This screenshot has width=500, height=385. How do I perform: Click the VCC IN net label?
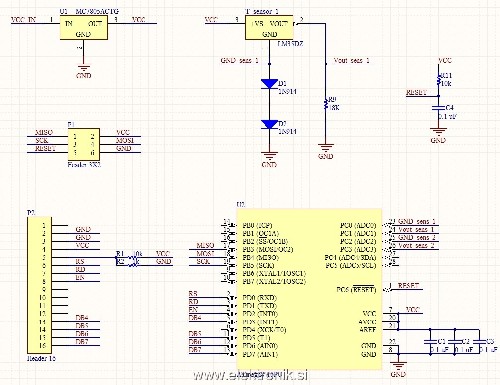tap(23, 20)
